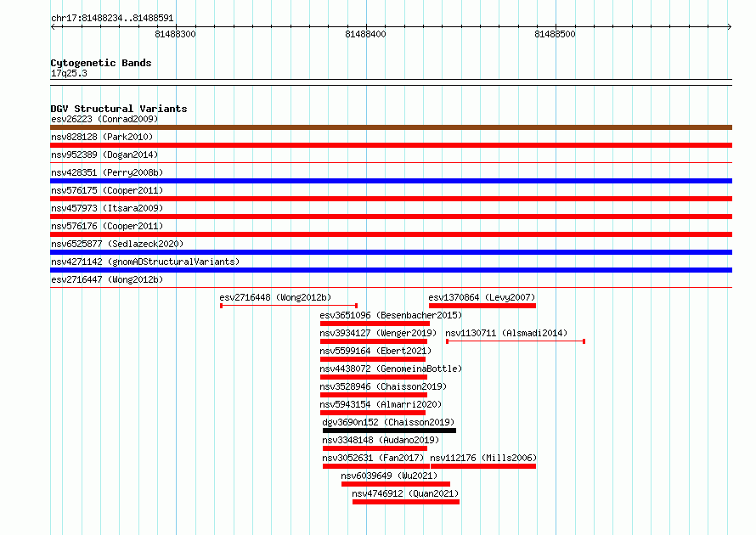Click nsv576176 (Cooper2011) label

107,226
